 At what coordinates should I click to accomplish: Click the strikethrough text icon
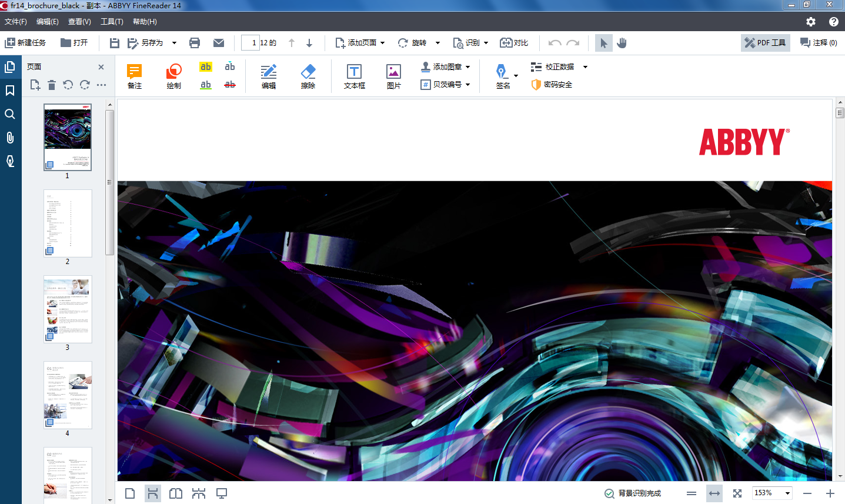[x=230, y=85]
